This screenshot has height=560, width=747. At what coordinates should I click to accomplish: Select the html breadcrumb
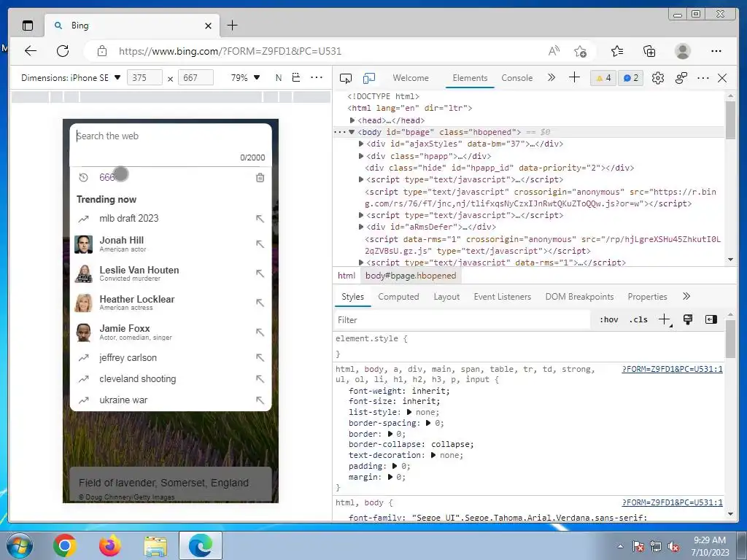pyautogui.click(x=347, y=276)
